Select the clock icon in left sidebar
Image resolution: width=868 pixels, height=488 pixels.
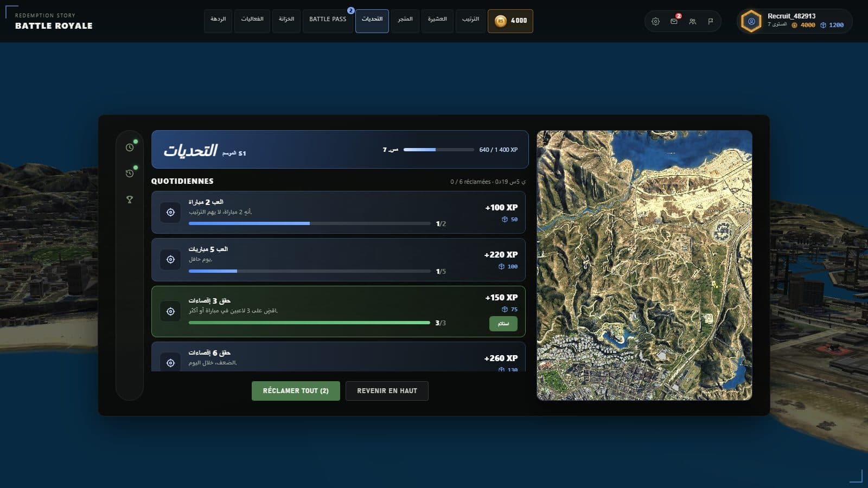pos(130,147)
